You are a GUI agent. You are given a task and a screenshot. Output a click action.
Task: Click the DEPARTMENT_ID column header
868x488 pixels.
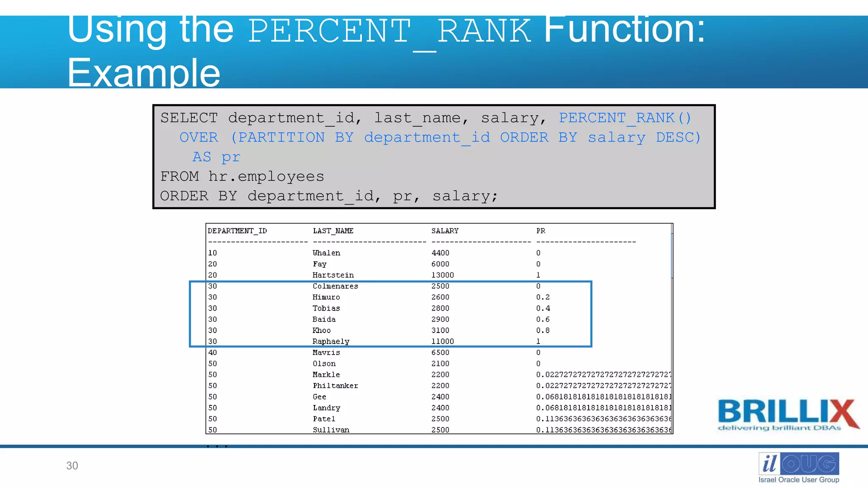tap(237, 231)
